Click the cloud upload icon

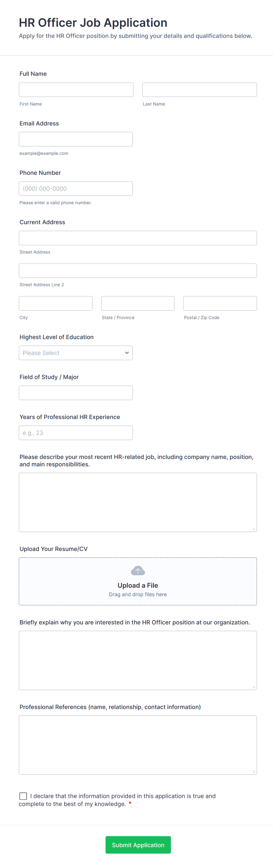point(138,570)
